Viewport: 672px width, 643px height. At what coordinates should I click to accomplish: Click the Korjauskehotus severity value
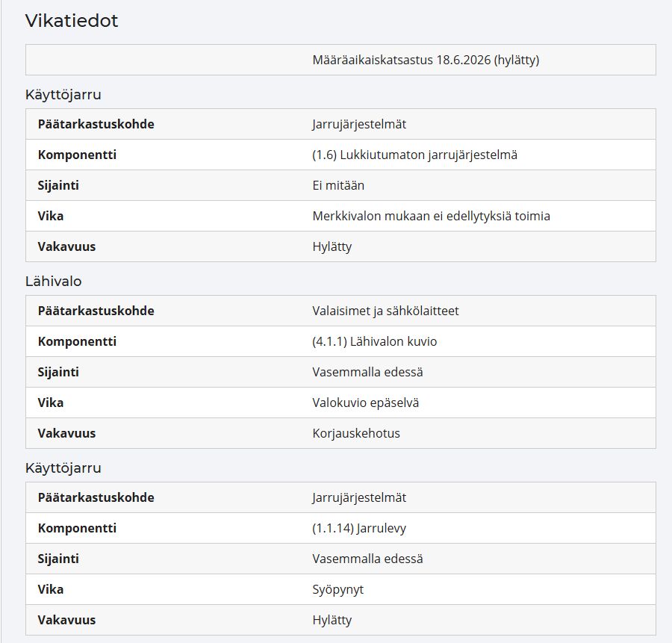[356, 433]
